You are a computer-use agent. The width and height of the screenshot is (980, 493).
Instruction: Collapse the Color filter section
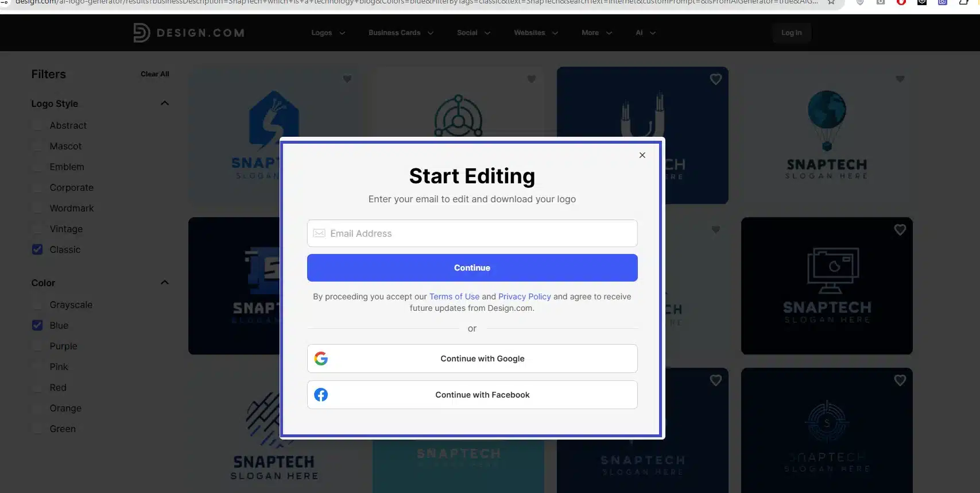click(x=165, y=283)
